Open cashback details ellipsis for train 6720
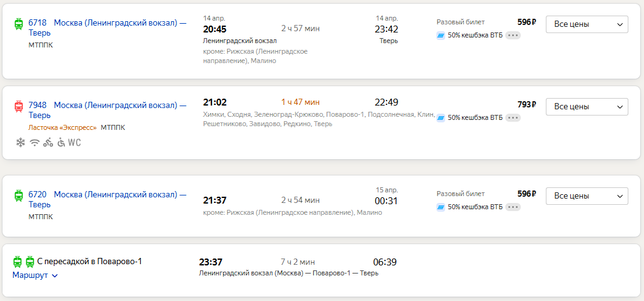This screenshot has height=301, width=644. point(513,207)
